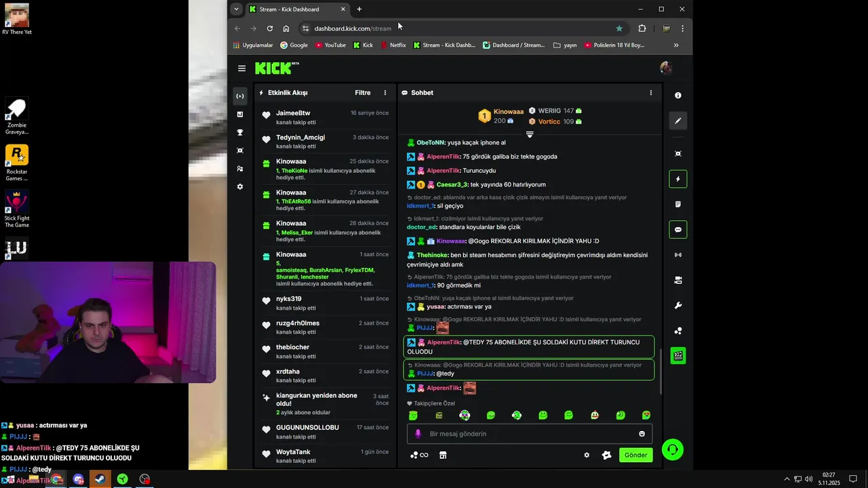Open the YouTube bookmark
Image resolution: width=868 pixels, height=488 pixels.
(x=330, y=45)
